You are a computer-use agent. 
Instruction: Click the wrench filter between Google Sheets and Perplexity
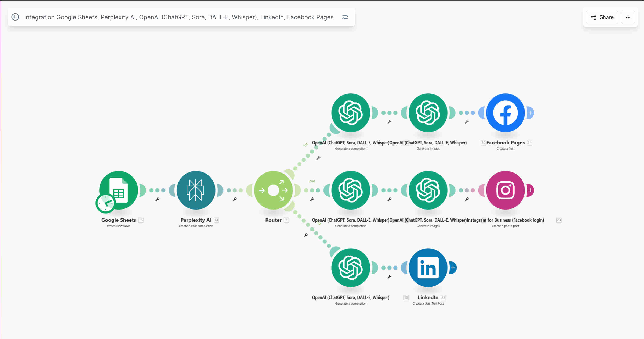(157, 199)
